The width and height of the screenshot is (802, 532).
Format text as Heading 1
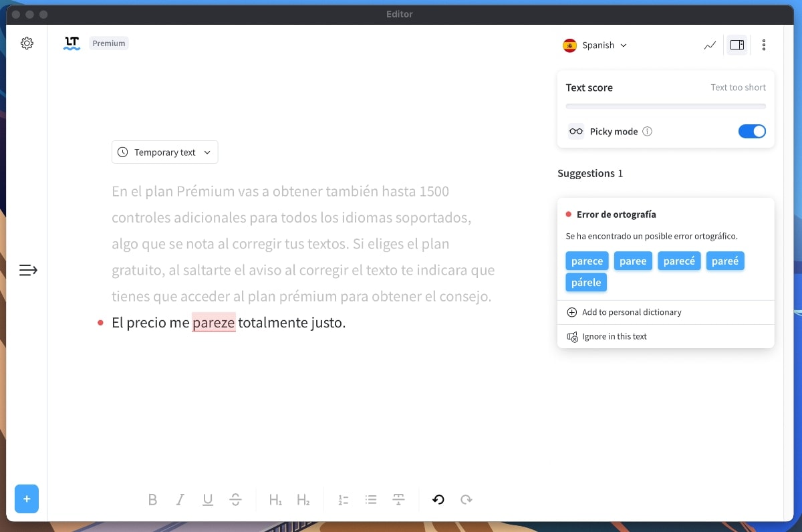(275, 499)
